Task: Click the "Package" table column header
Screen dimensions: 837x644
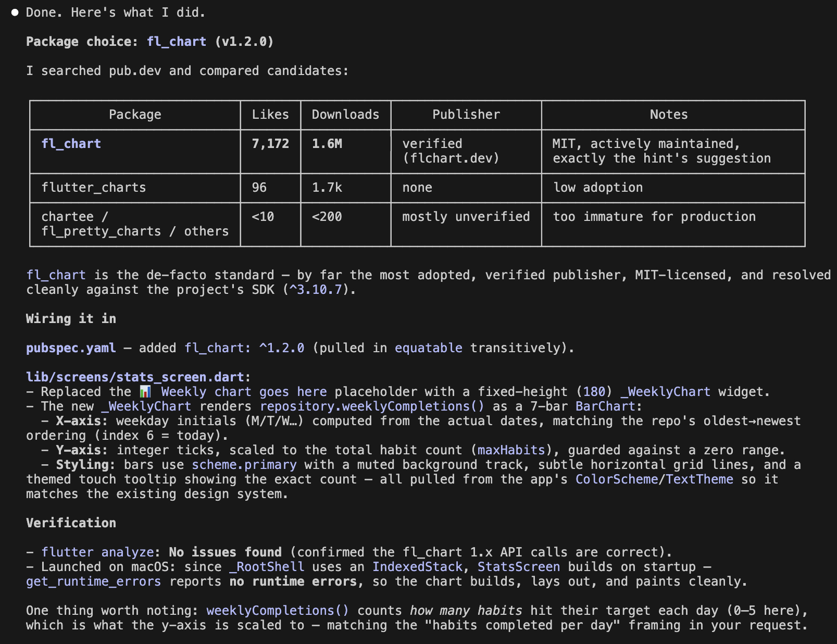Action: (135, 115)
